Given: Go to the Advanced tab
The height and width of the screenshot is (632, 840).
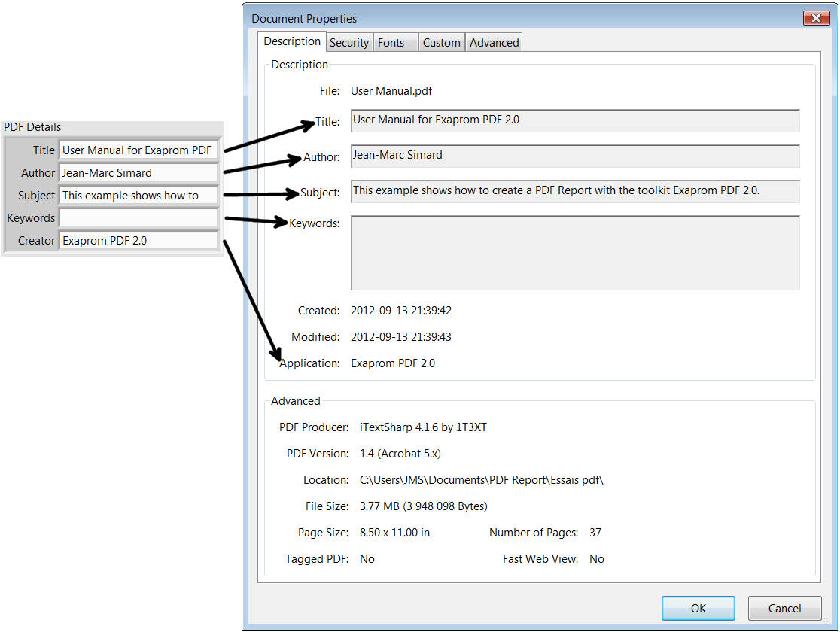Looking at the screenshot, I should tap(494, 43).
